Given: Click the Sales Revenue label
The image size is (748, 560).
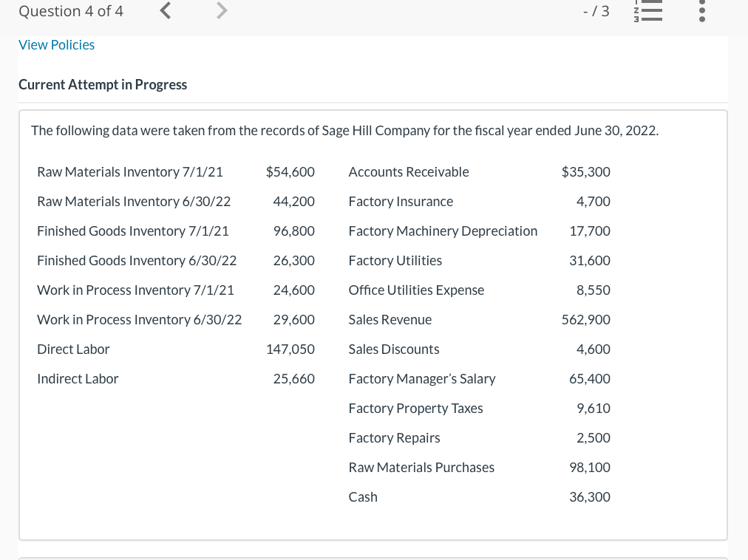Looking at the screenshot, I should pos(390,320).
